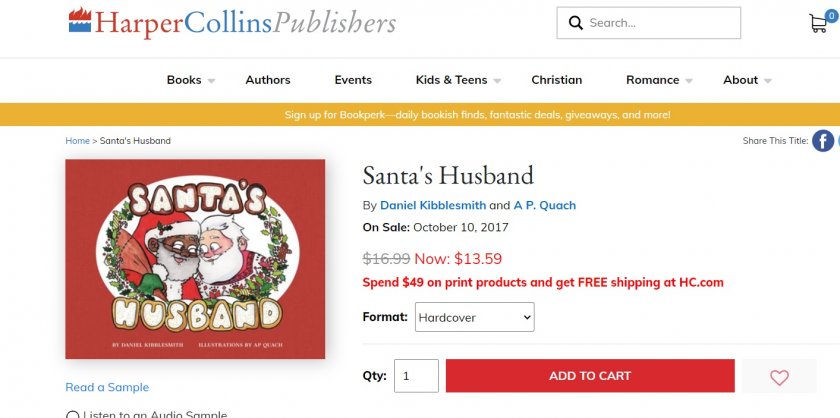
Task: Go to the Events page
Action: (x=353, y=80)
